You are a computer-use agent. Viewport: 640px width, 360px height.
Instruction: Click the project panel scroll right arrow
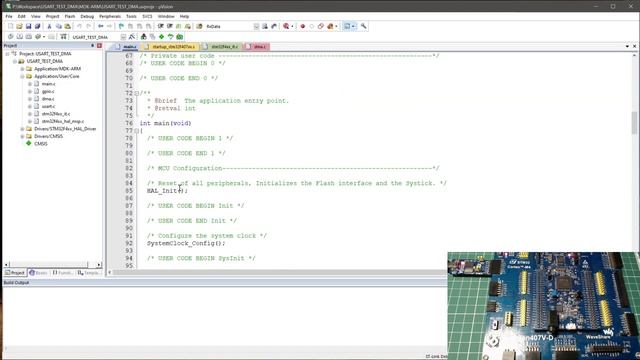[99, 264]
